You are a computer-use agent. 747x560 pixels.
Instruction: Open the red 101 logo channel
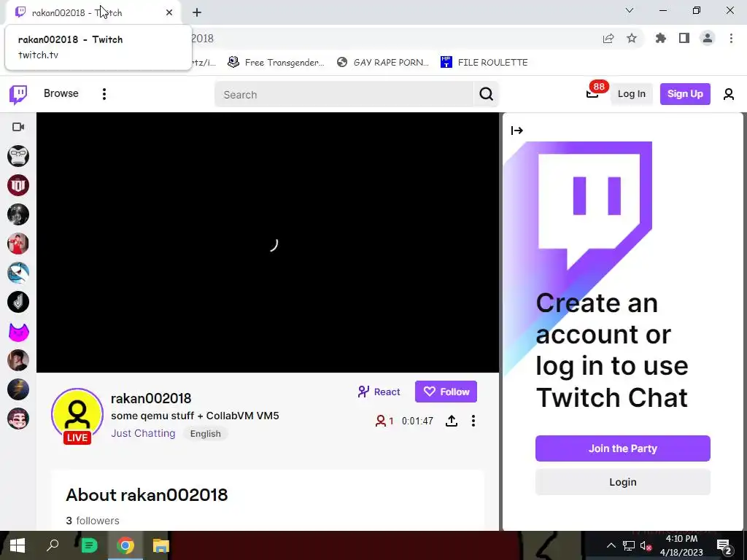click(x=18, y=185)
